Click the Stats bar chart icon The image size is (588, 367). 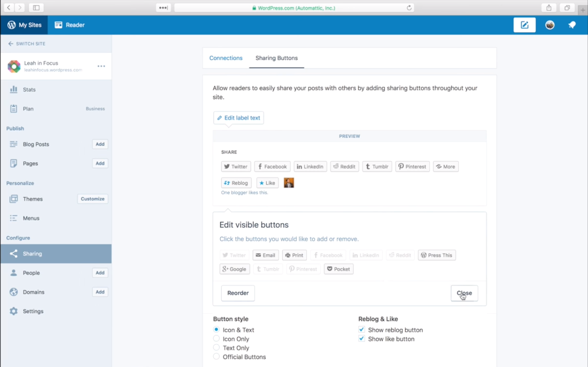pyautogui.click(x=13, y=89)
